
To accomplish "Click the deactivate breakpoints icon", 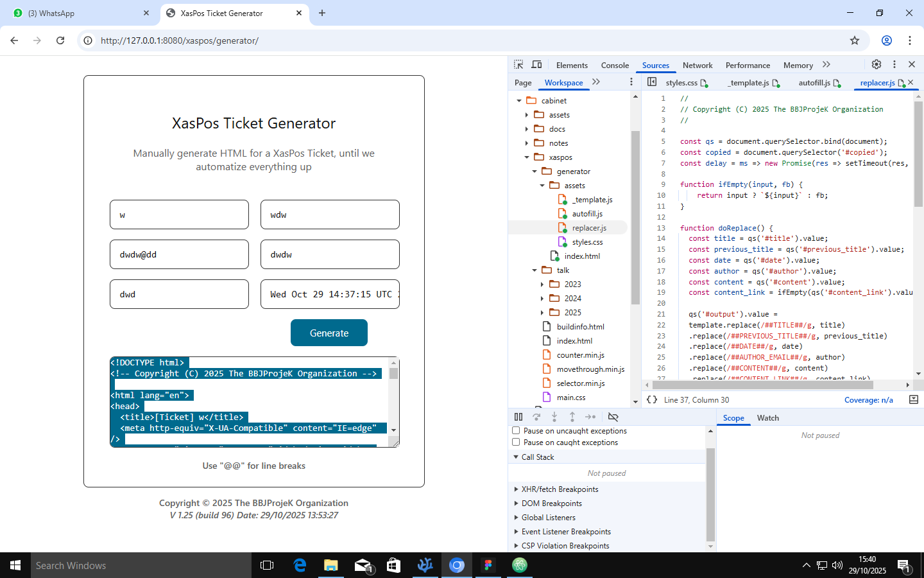I will (613, 417).
